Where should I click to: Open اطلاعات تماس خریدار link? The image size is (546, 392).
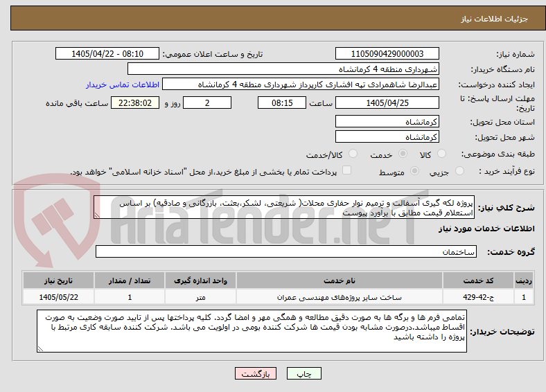[123, 84]
